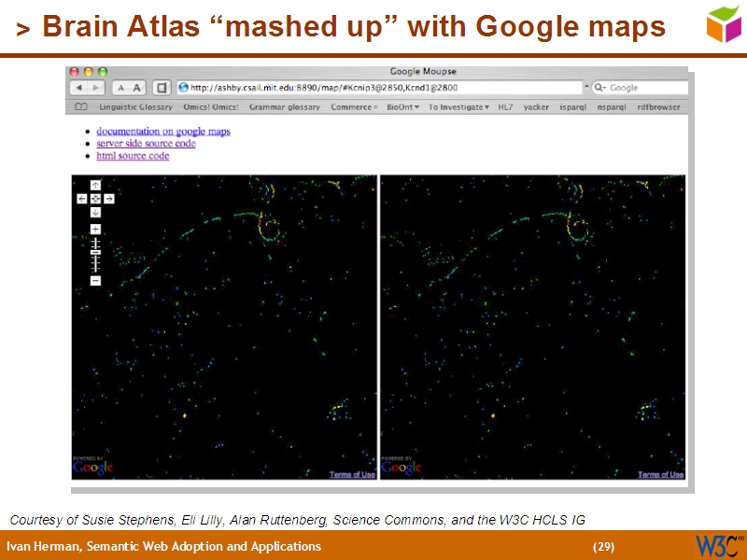Click the pan-down arrow on the map controls
747x560 pixels.
[95, 212]
